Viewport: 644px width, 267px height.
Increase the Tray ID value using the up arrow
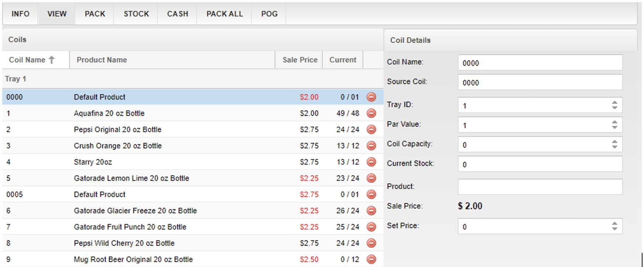tap(614, 103)
